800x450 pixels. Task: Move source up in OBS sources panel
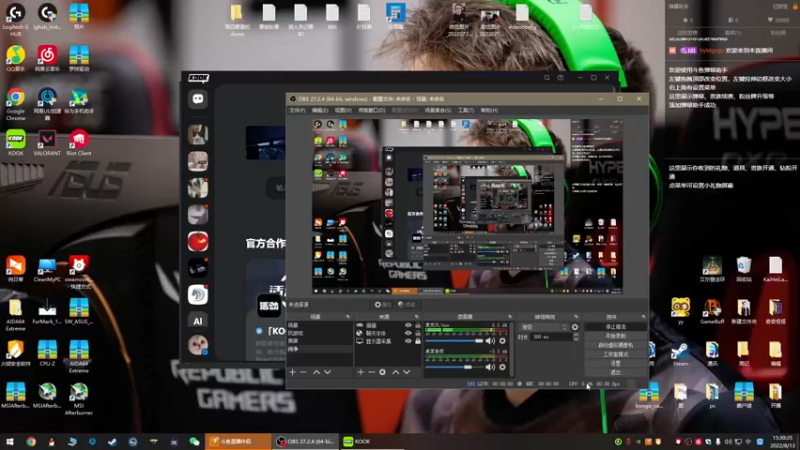click(395, 372)
